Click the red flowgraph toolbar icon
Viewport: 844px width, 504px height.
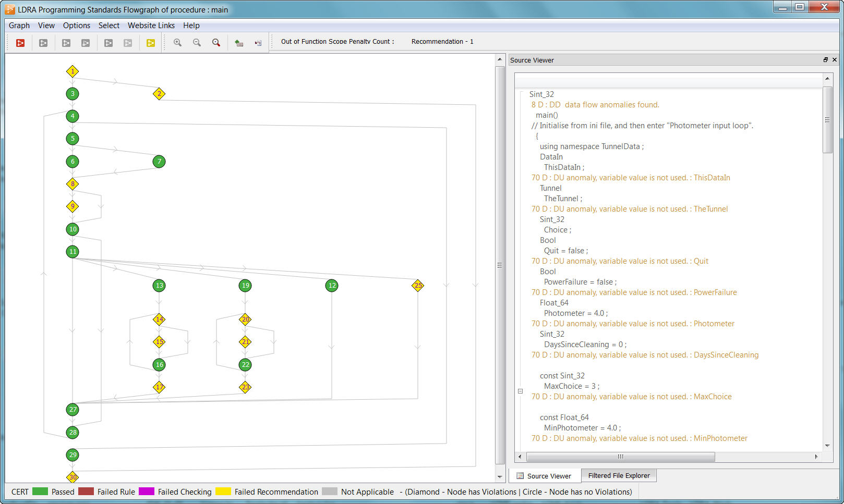click(x=20, y=43)
